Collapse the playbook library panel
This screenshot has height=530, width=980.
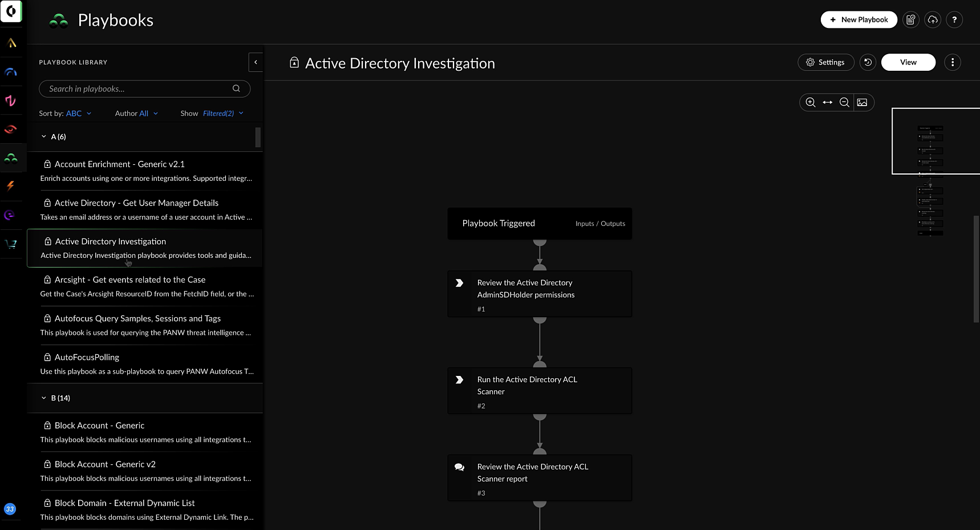click(x=256, y=62)
